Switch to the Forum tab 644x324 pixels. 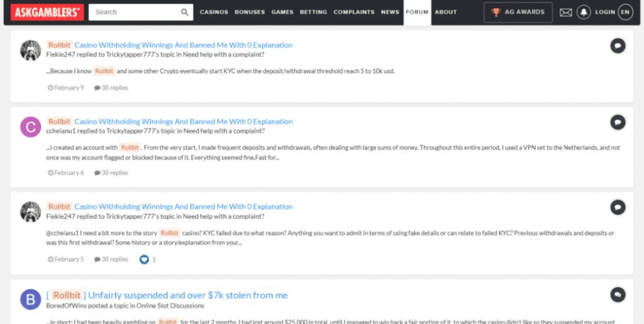pyautogui.click(x=417, y=12)
